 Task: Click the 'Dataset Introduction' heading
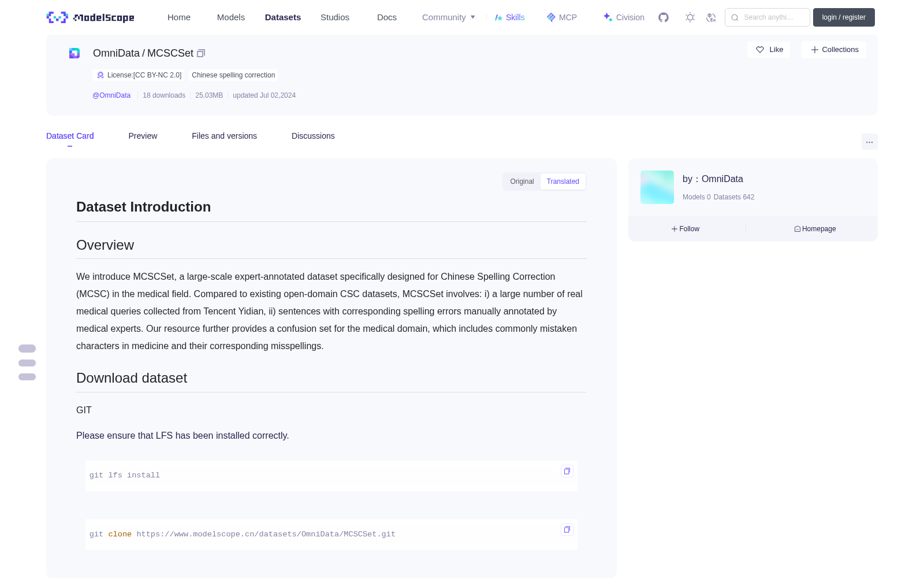click(x=143, y=207)
